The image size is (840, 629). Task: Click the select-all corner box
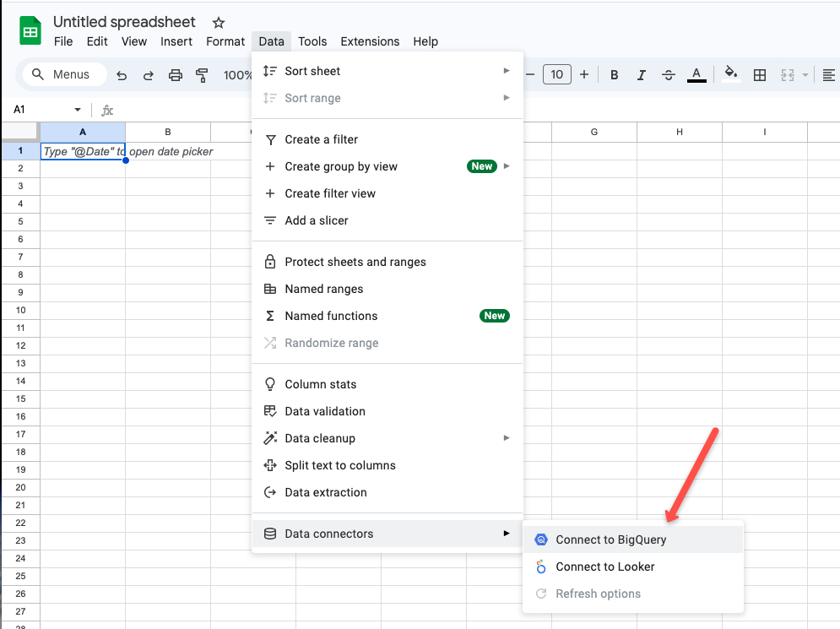tap(20, 132)
